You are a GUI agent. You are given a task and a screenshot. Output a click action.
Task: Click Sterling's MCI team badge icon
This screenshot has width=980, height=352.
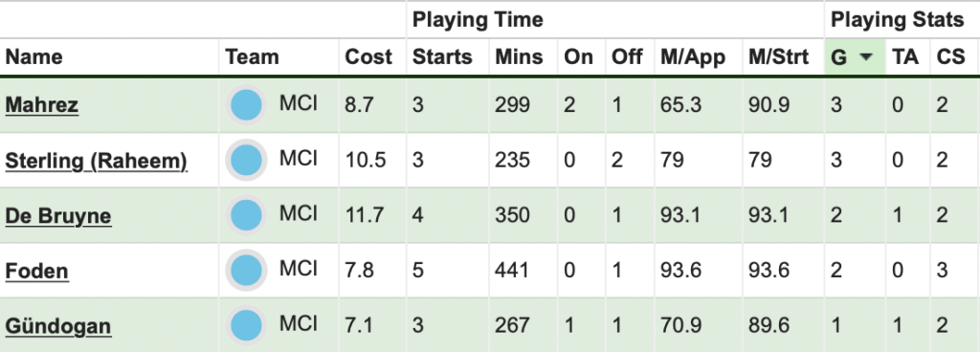click(246, 161)
